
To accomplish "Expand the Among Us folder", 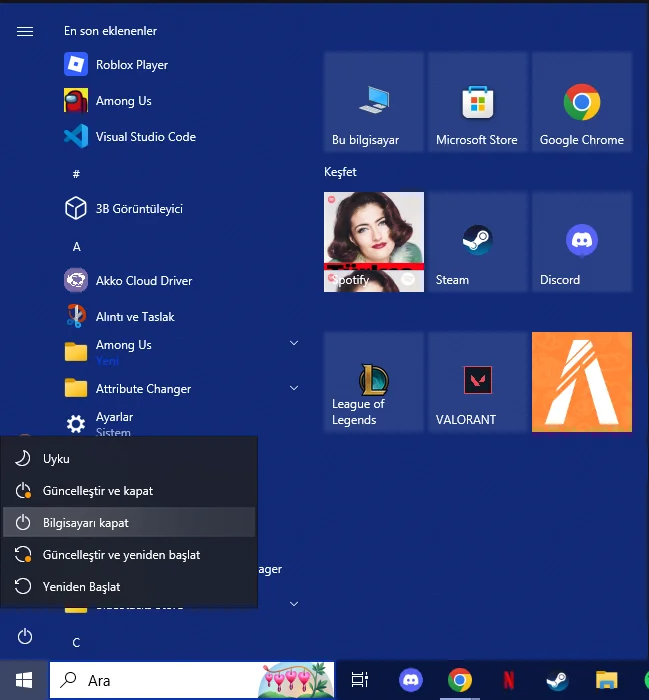I will tap(294, 343).
